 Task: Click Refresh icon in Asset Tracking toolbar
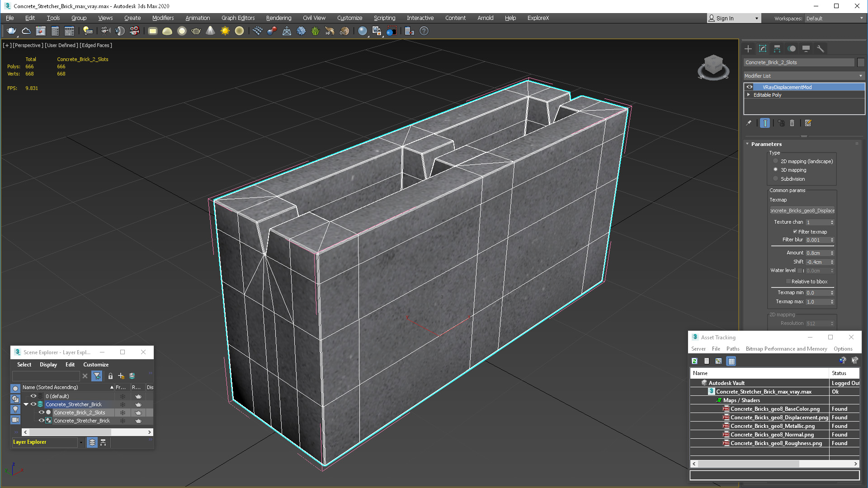tap(694, 361)
